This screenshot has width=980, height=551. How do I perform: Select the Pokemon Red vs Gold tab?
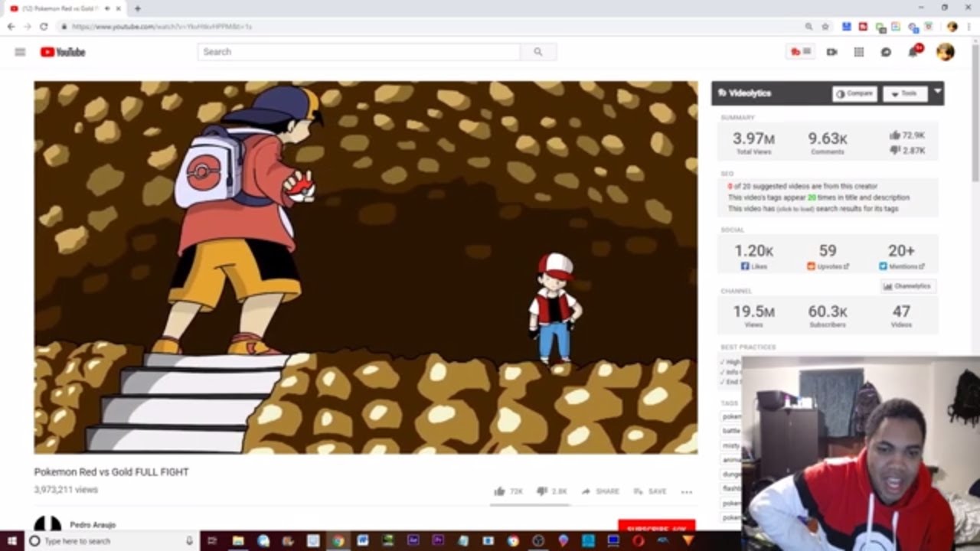[x=66, y=8]
